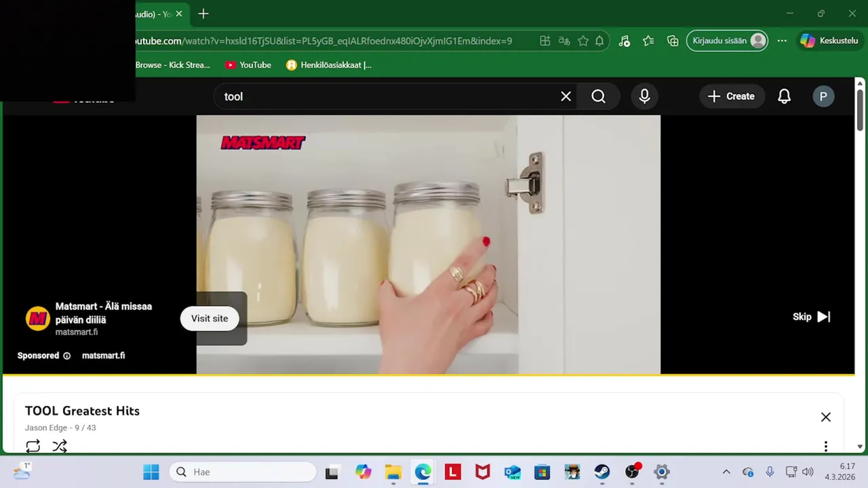868x488 pixels.
Task: Open the red L app in the taskbar
Action: point(453,472)
